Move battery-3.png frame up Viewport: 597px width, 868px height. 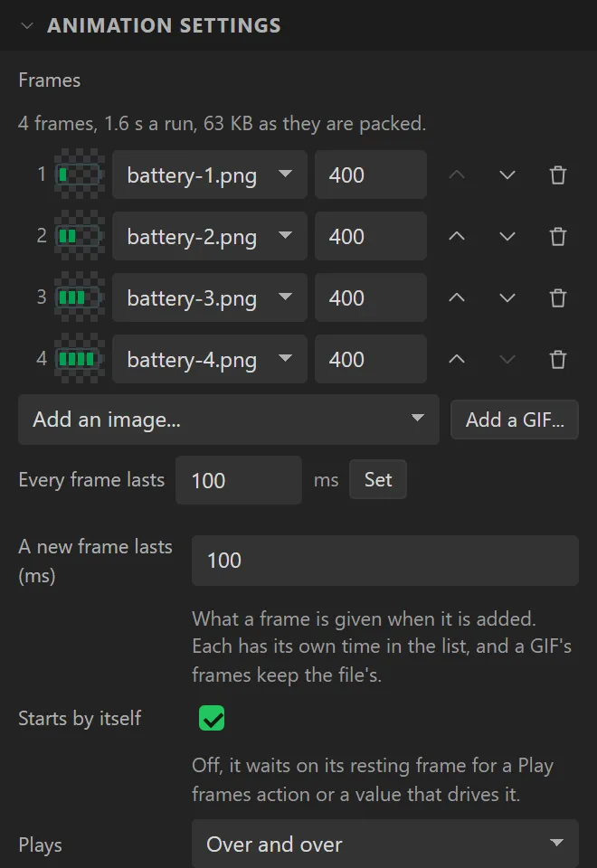pos(456,297)
